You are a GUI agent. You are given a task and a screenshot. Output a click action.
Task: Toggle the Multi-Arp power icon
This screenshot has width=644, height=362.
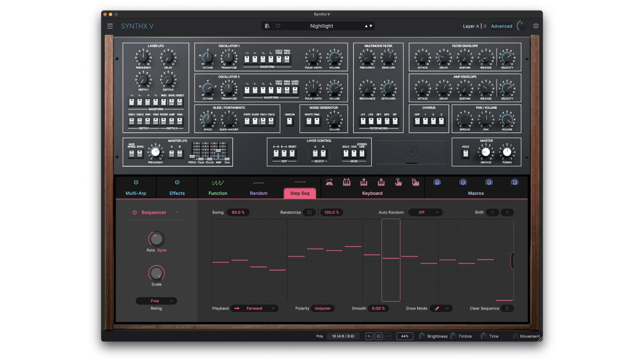(136, 182)
